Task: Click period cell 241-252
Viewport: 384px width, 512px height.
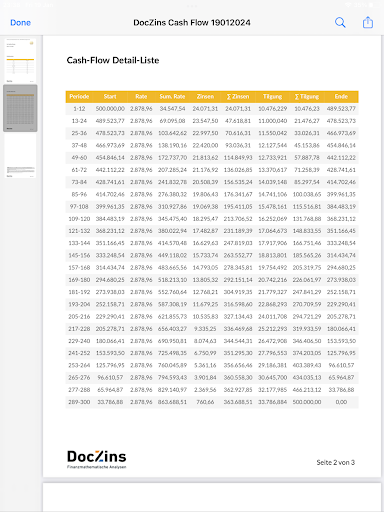Action: [x=79, y=353]
